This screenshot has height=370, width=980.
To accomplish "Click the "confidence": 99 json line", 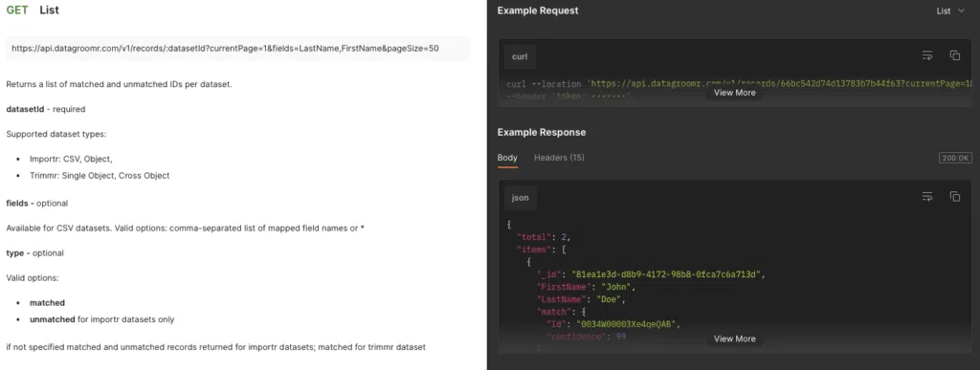I will (x=587, y=337).
